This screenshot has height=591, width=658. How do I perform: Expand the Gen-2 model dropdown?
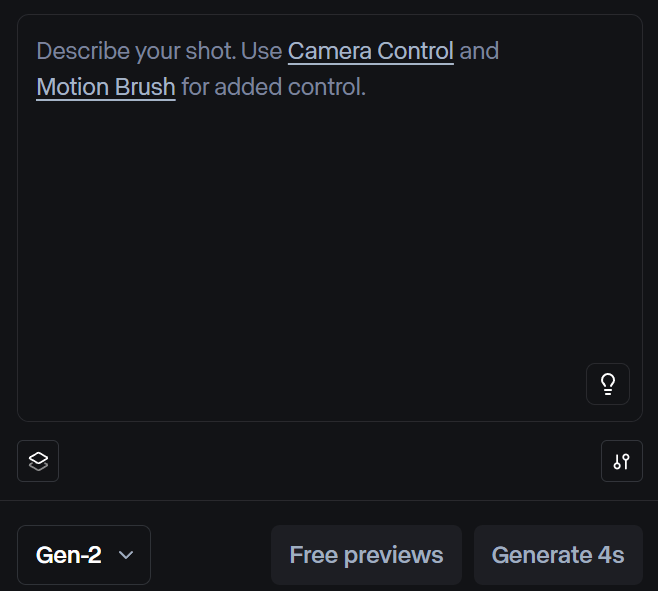[84, 555]
